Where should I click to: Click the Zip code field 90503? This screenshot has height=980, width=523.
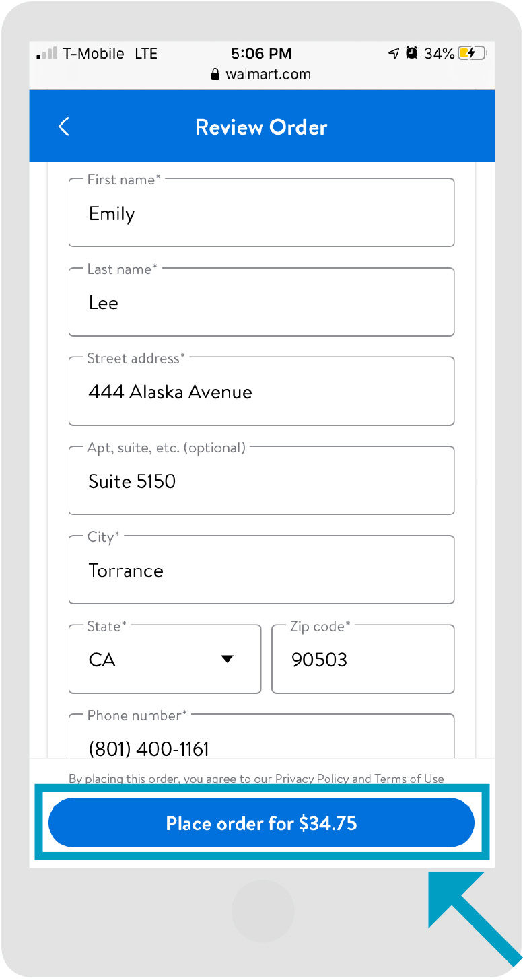363,659
